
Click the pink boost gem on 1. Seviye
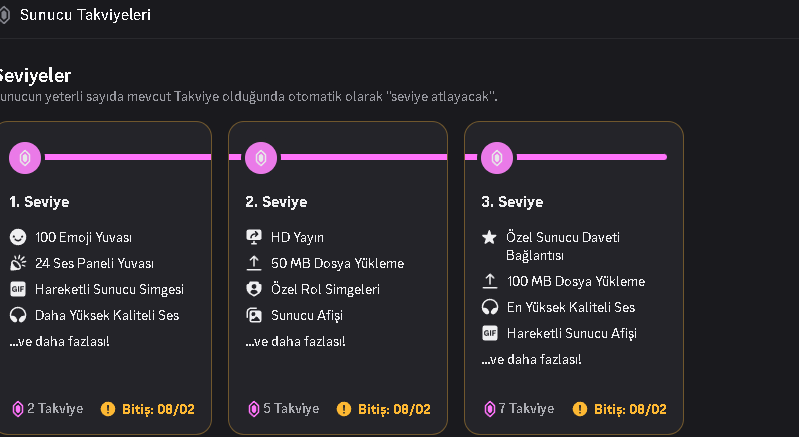tap(24, 158)
